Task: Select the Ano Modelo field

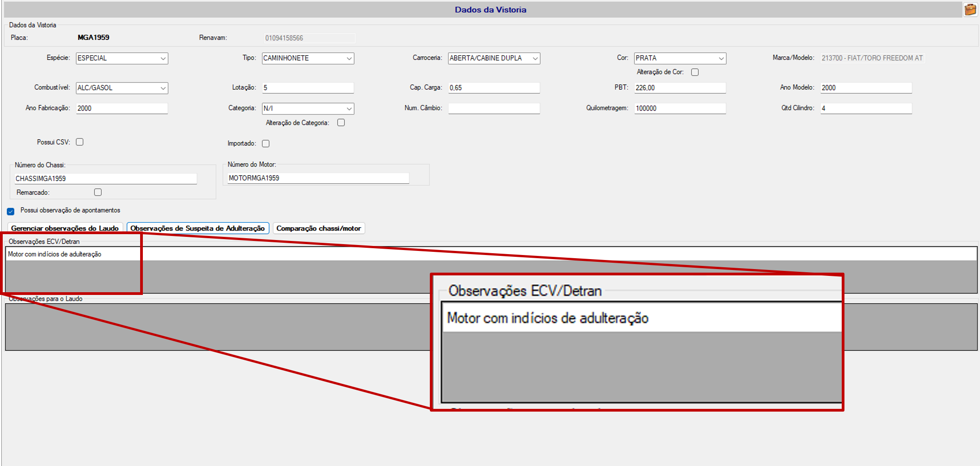Action: 866,88
